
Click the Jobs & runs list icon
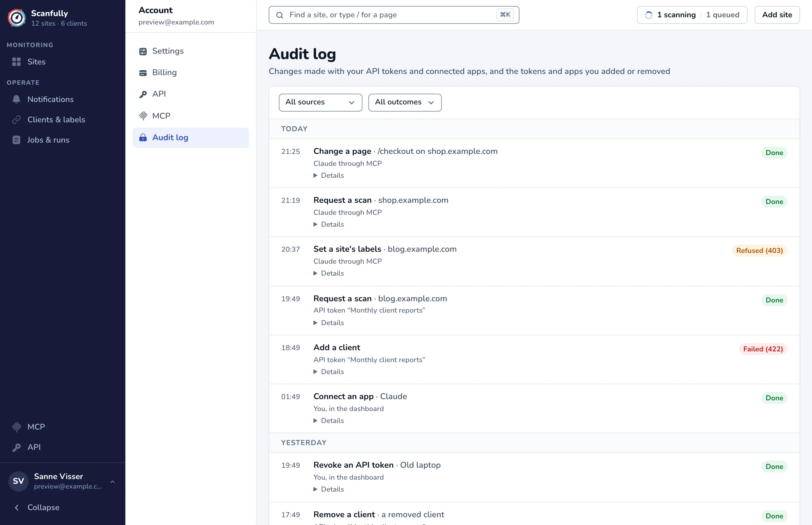click(x=16, y=140)
